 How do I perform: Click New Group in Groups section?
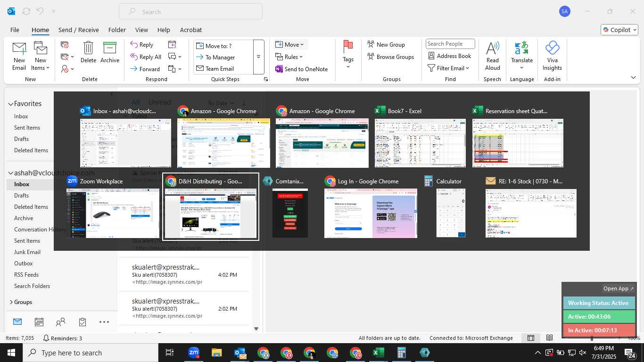point(386,44)
